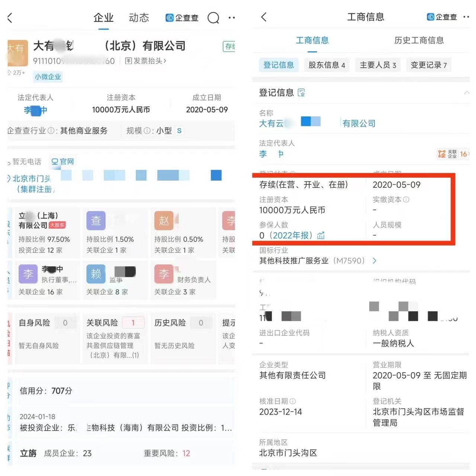Tap the company logo thumbnail 大有
Screen dimensions: 476x476
coord(17,53)
